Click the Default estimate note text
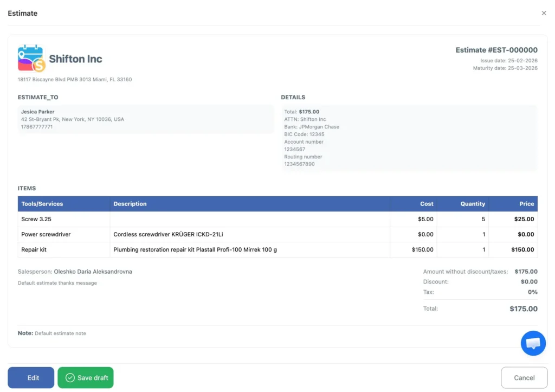This screenshot has width=555, height=392. coord(60,333)
